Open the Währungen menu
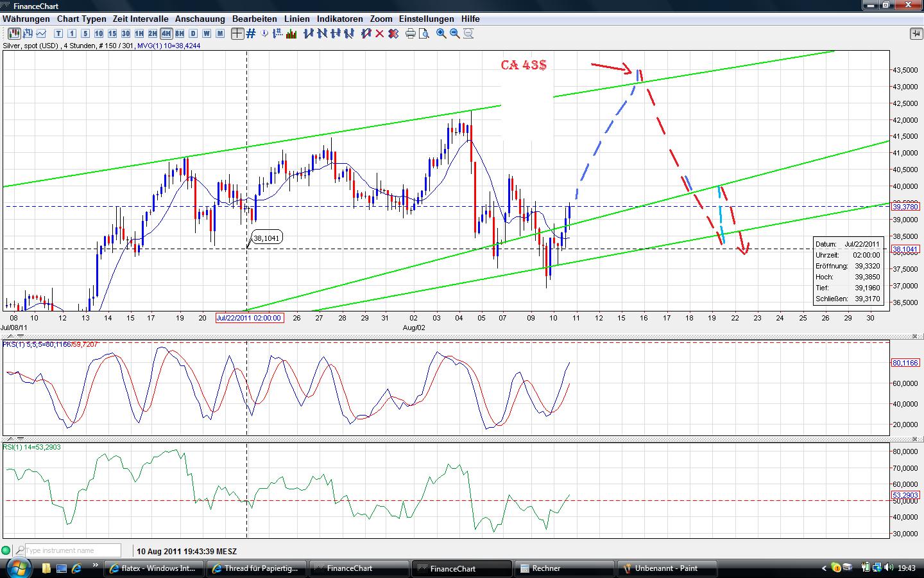 (26, 19)
